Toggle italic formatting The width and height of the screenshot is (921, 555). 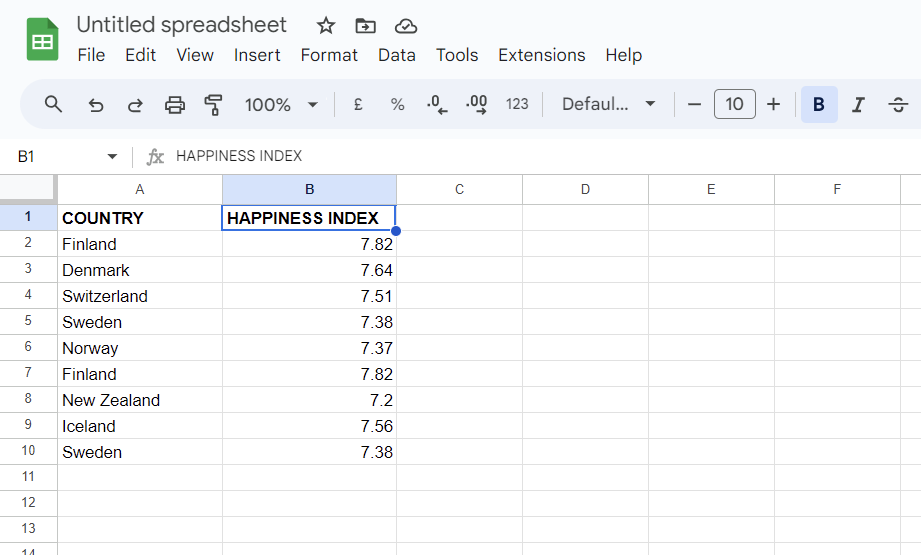(857, 104)
